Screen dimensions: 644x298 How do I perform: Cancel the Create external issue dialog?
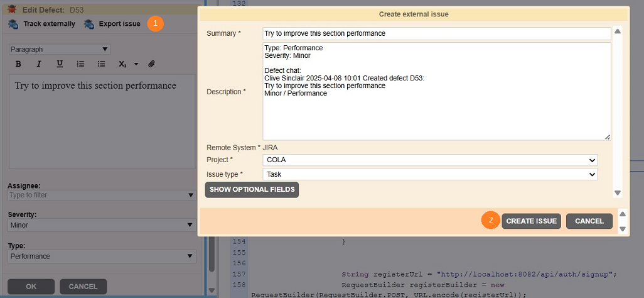(589, 221)
